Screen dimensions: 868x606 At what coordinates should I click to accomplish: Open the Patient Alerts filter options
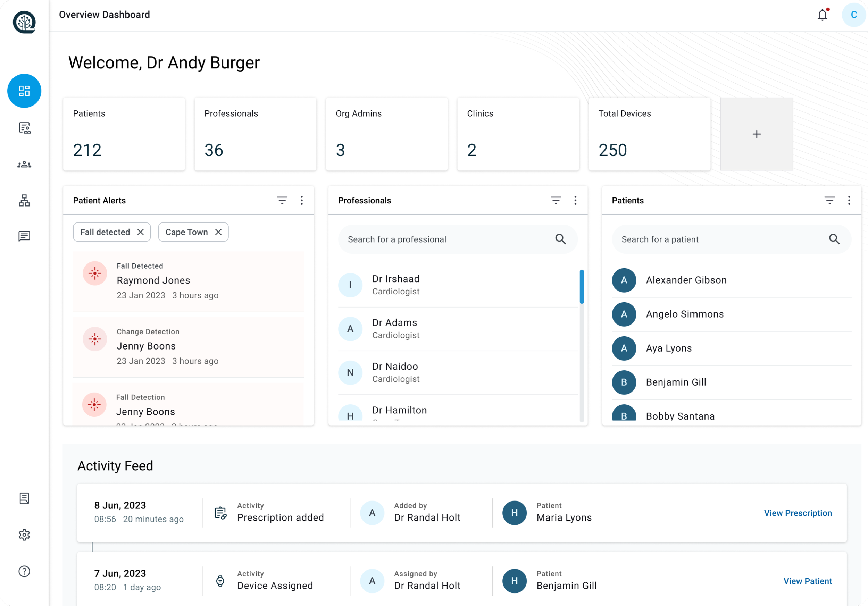[x=282, y=200]
